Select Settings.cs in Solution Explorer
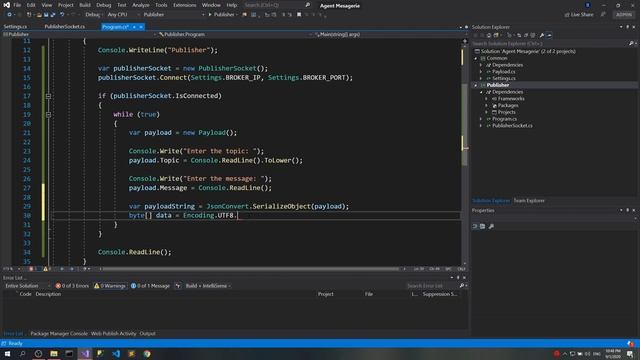This screenshot has width=640, height=360. 504,78
